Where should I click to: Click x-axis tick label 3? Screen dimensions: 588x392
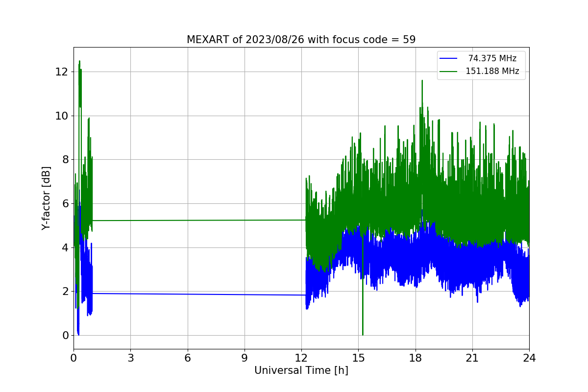pyautogui.click(x=130, y=358)
